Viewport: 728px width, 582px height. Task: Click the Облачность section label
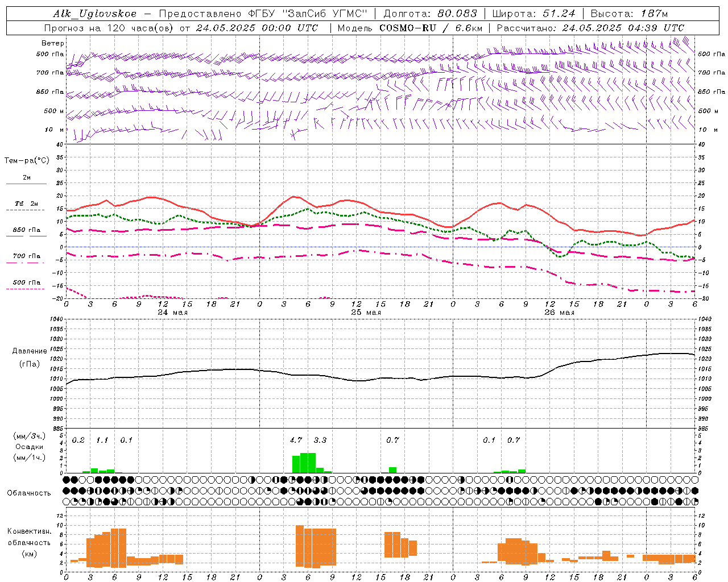tap(29, 493)
